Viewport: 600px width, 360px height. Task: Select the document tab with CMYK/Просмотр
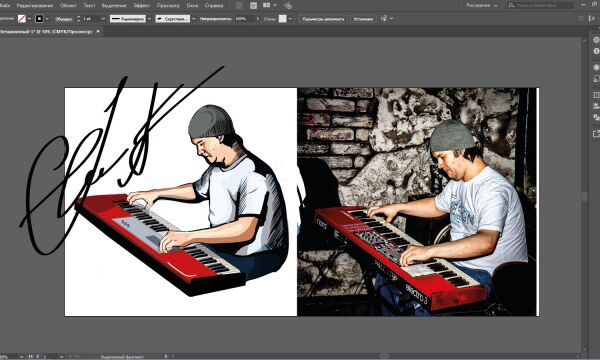46,31
